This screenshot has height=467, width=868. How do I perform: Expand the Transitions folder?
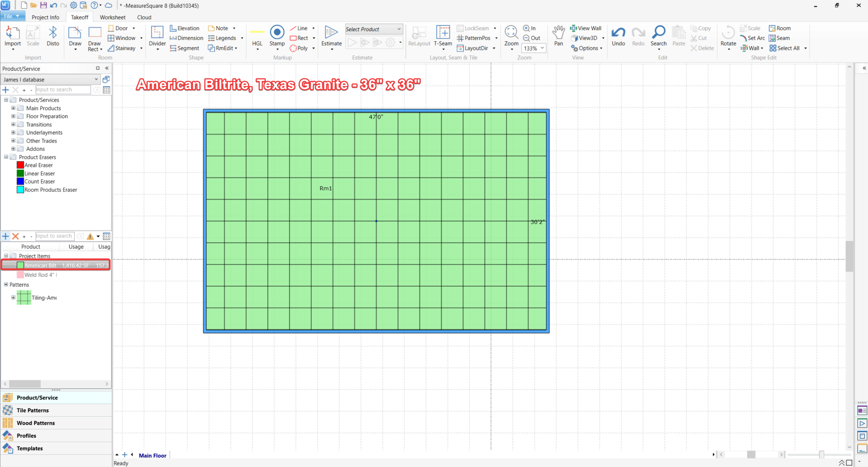coord(13,125)
